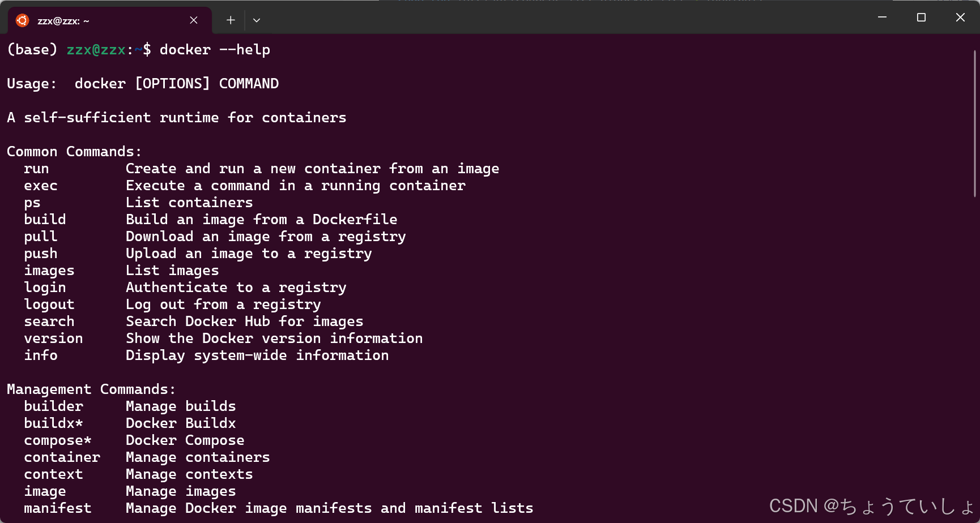Image resolution: width=980 pixels, height=523 pixels.
Task: Click the 'compose*' management command
Action: pyautogui.click(x=58, y=440)
